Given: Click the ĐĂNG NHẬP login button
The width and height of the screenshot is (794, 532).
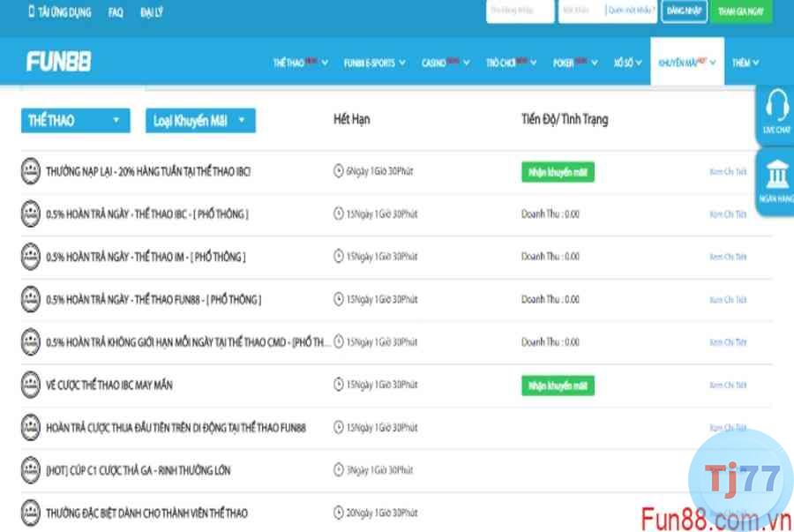Looking at the screenshot, I should [684, 11].
